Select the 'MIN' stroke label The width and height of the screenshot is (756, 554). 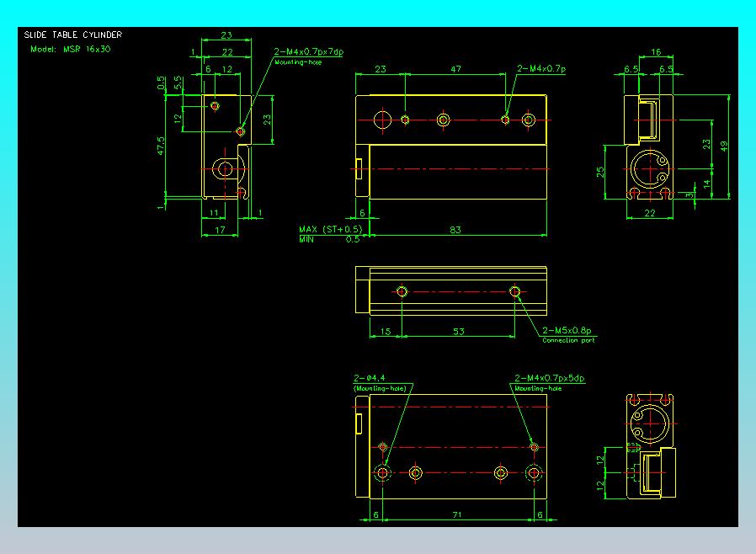coord(306,240)
